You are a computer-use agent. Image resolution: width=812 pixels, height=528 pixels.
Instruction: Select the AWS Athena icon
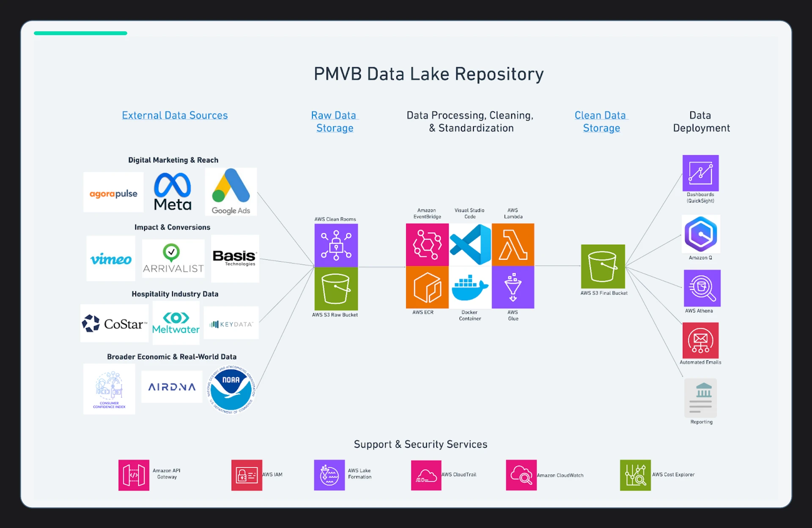tap(702, 288)
